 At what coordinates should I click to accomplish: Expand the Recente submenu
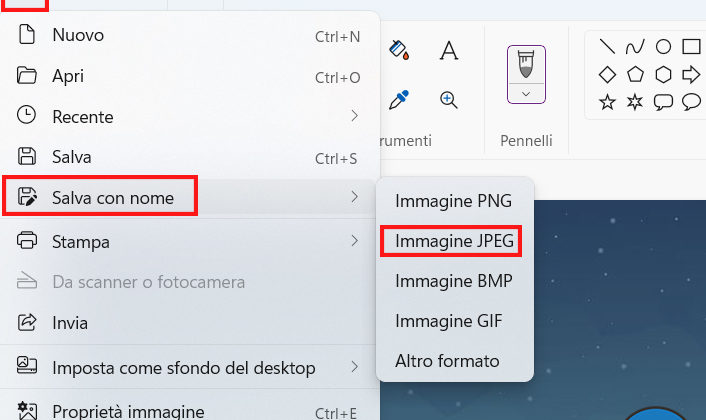354,116
